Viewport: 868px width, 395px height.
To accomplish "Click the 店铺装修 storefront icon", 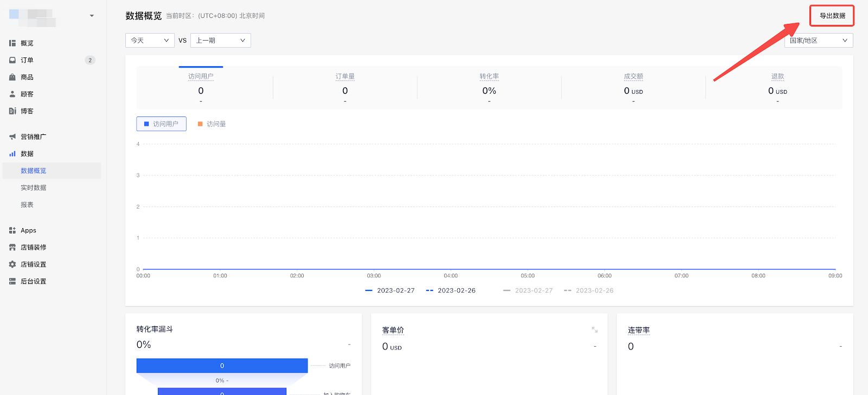I will coord(12,247).
